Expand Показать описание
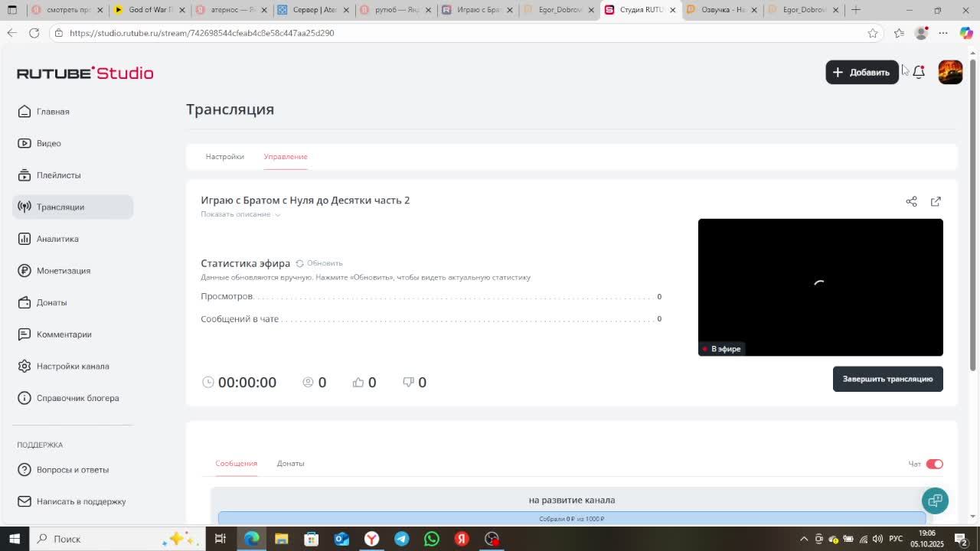The width and height of the screenshot is (980, 551). point(240,214)
